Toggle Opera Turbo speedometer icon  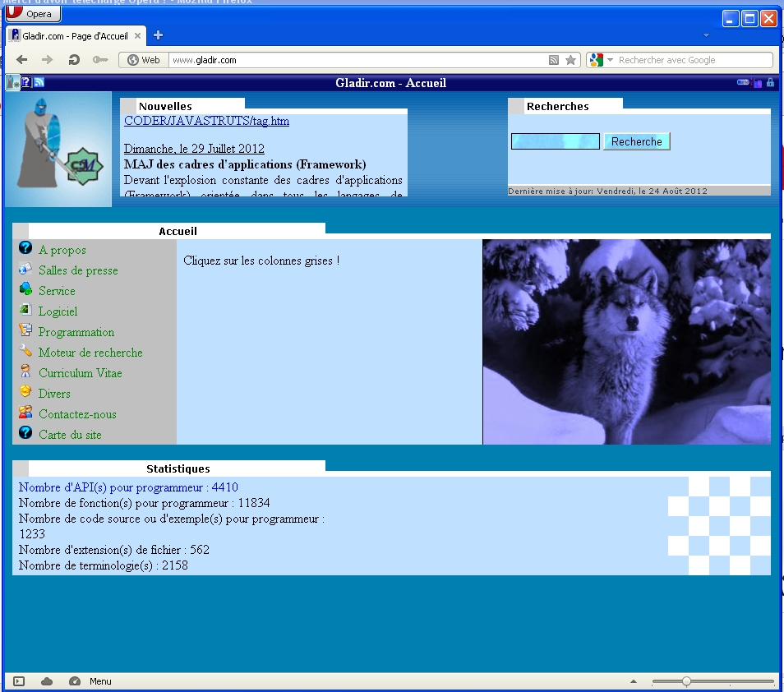(75, 681)
